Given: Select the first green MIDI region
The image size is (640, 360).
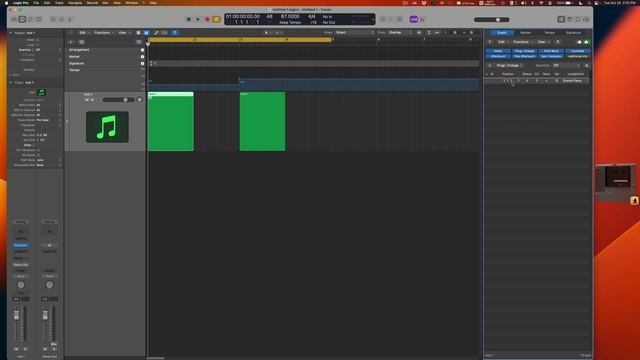Looking at the screenshot, I should click(x=171, y=122).
